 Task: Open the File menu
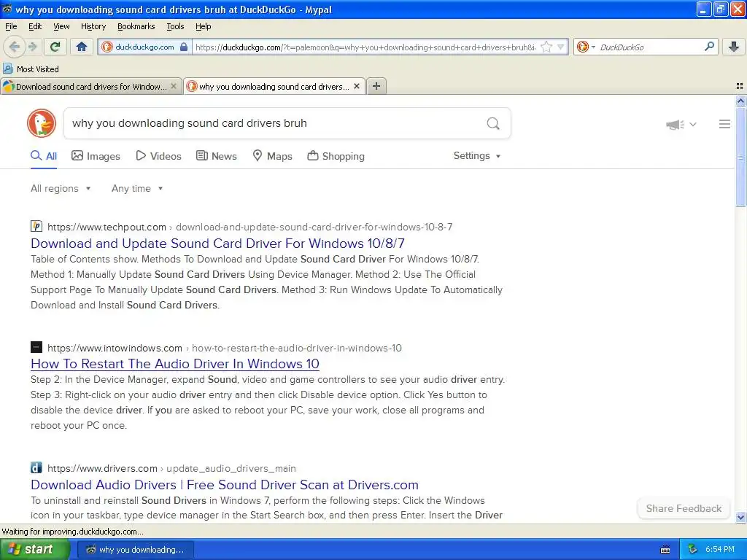[x=11, y=26]
